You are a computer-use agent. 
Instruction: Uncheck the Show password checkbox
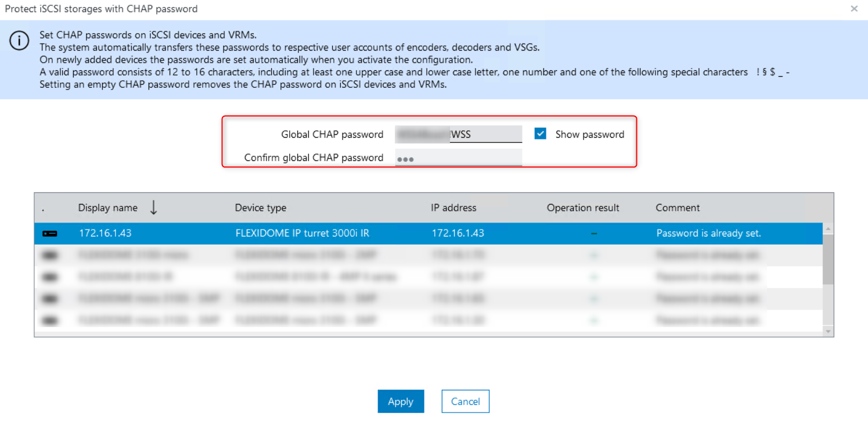click(541, 134)
